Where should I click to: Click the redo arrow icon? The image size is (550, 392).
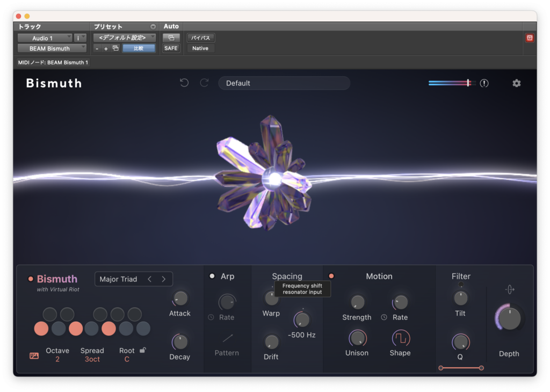(204, 83)
